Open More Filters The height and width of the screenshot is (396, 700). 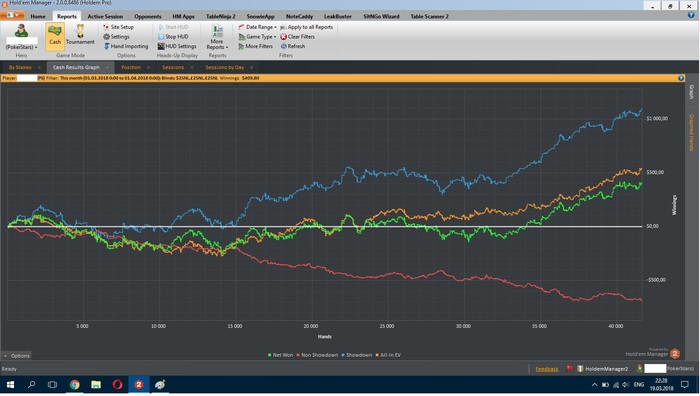(255, 46)
